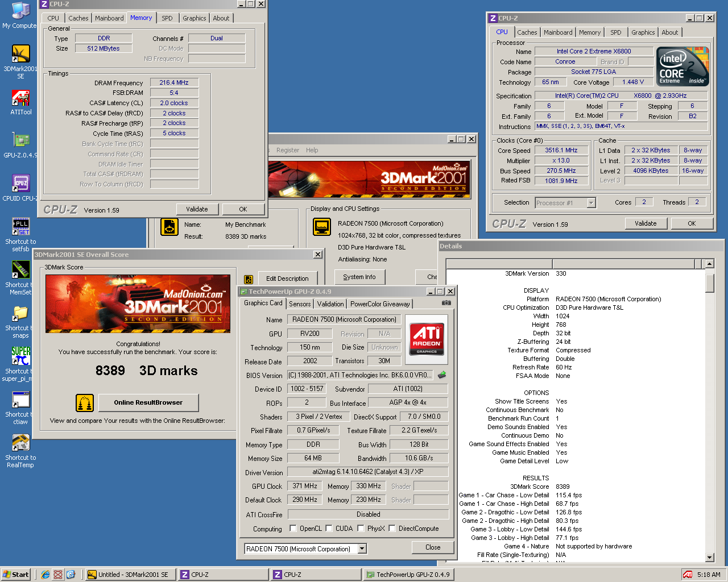Open GPU selection dropdown in GPU-Z
728x582 pixels.
point(362,549)
